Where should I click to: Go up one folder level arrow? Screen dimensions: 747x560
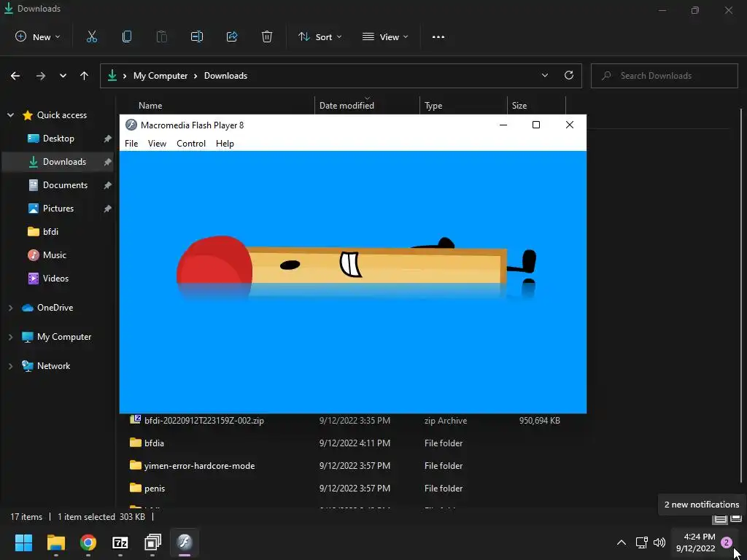coord(85,76)
